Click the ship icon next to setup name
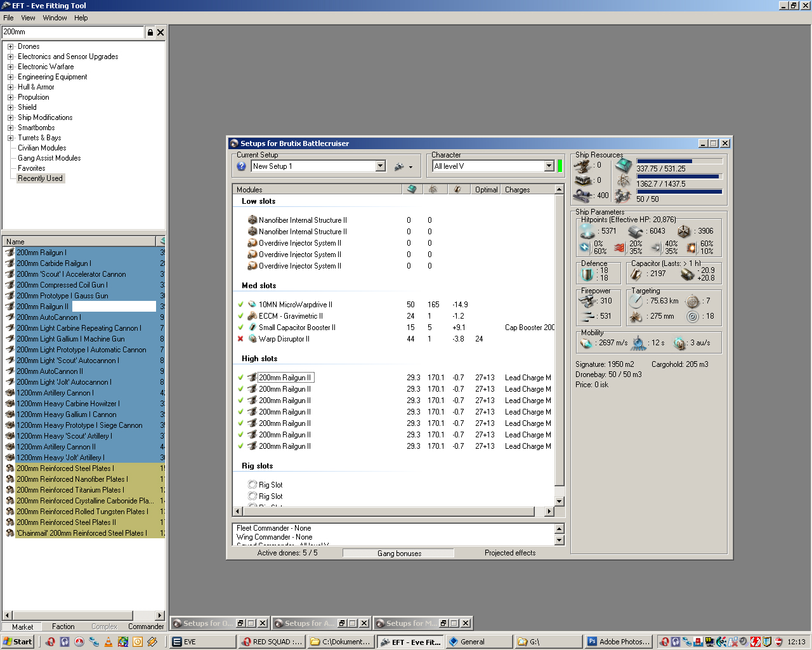The width and height of the screenshot is (812, 650). pos(399,166)
